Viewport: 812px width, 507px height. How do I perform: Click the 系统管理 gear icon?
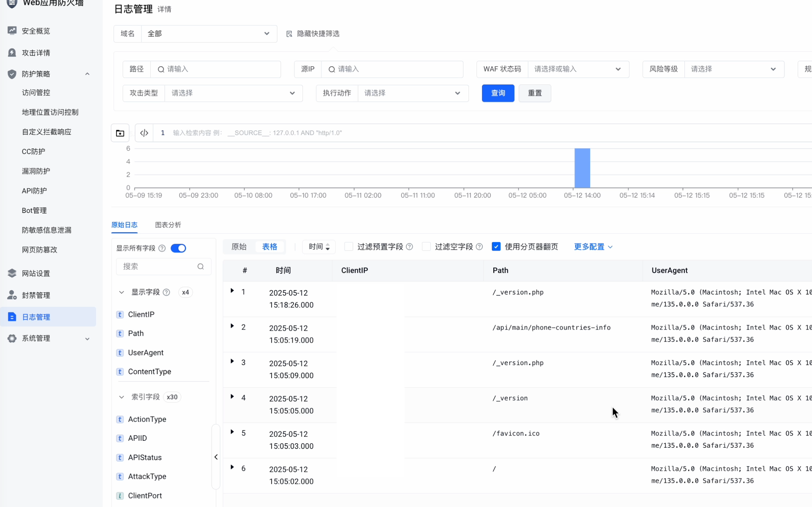[x=12, y=338]
